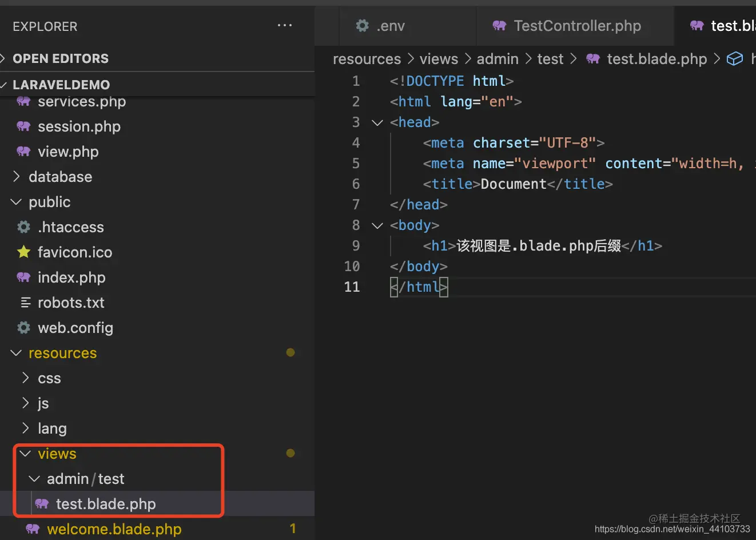
Task: Expand the database folder
Action: [17, 177]
